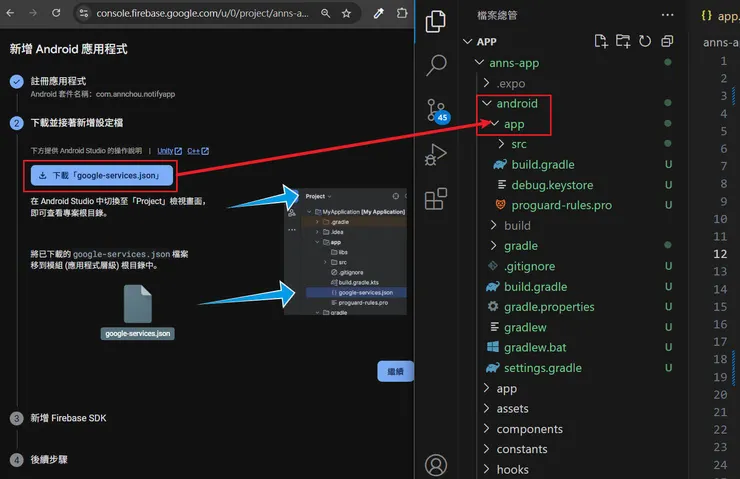740x479 pixels.
Task: Expand the src folder
Action: click(x=518, y=144)
